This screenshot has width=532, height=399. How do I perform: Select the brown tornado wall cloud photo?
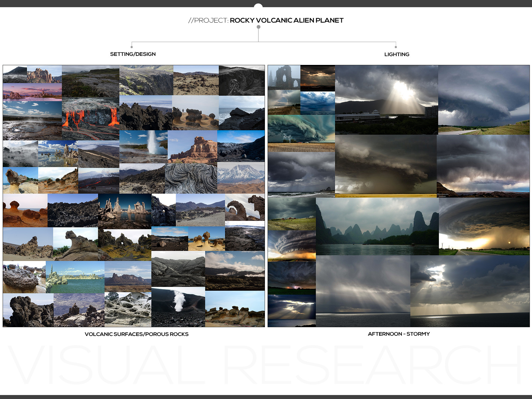[386, 166]
